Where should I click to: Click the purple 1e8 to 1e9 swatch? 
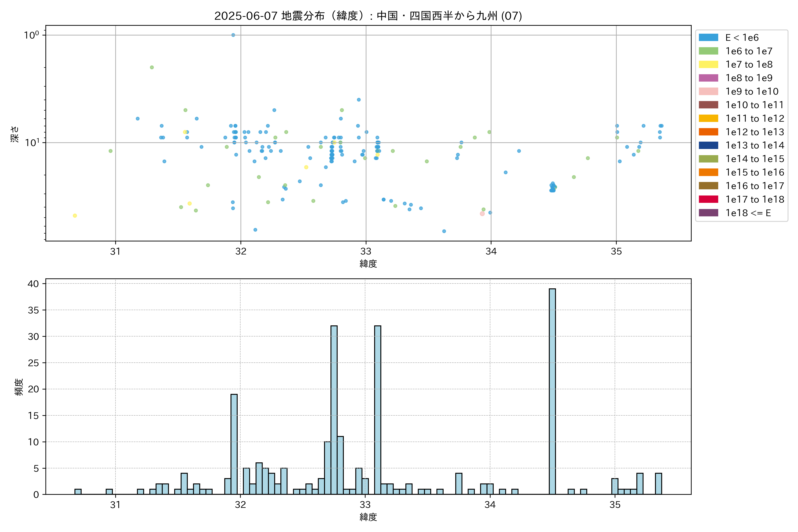(708, 78)
